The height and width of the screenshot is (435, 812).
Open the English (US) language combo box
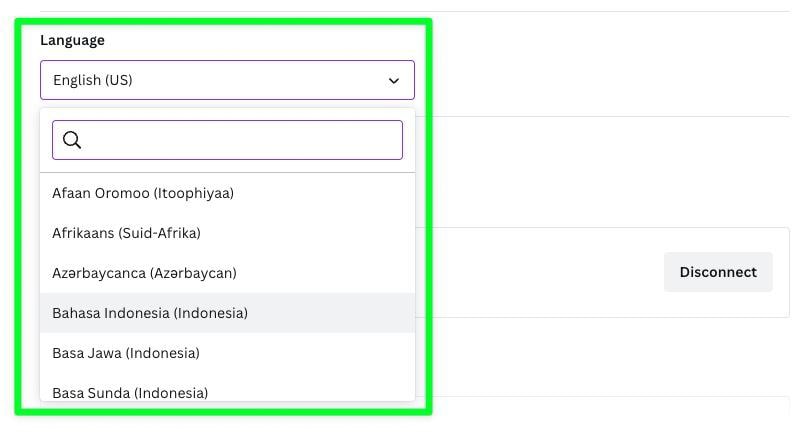coord(227,80)
